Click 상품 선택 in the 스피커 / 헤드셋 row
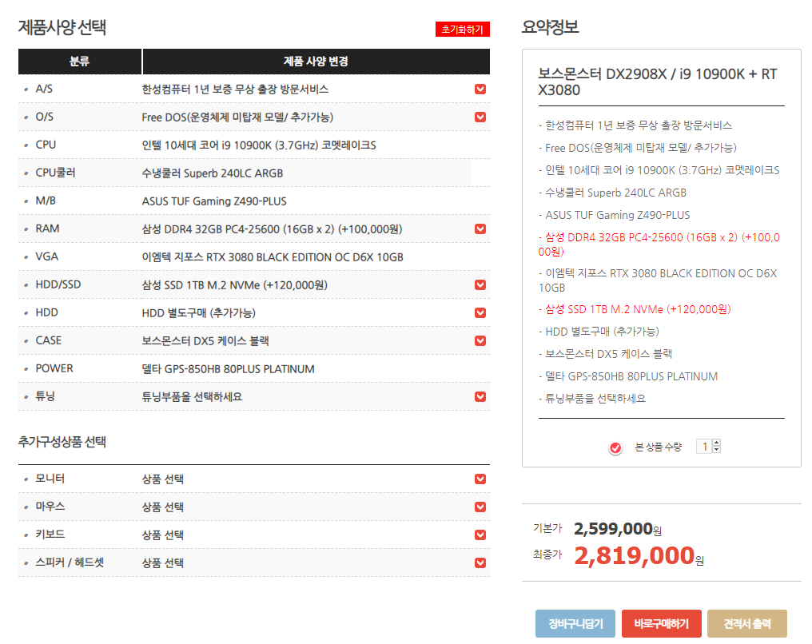The image size is (812, 644). 162,563
